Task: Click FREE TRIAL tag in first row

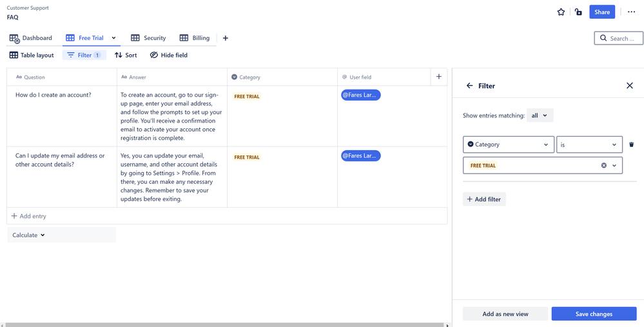Action: pos(247,97)
